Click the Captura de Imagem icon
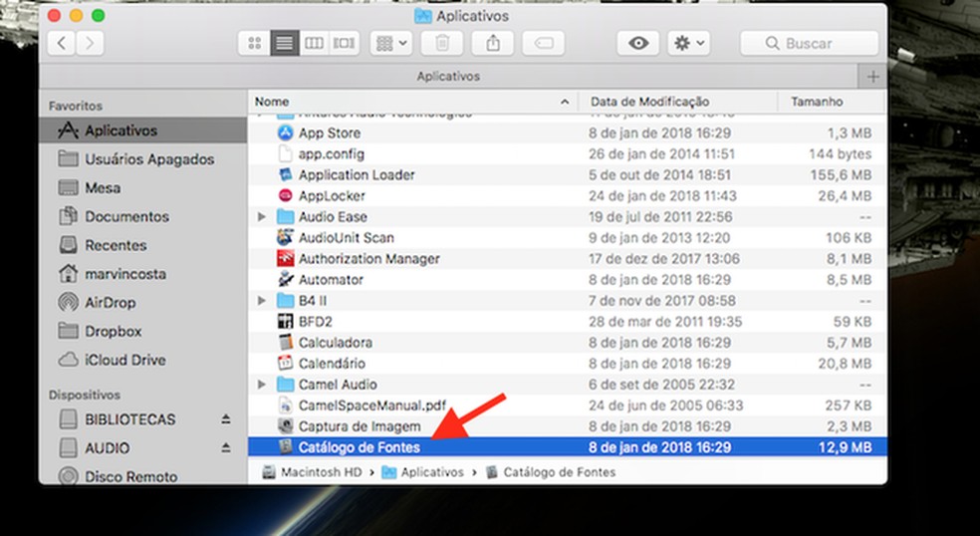 point(285,426)
